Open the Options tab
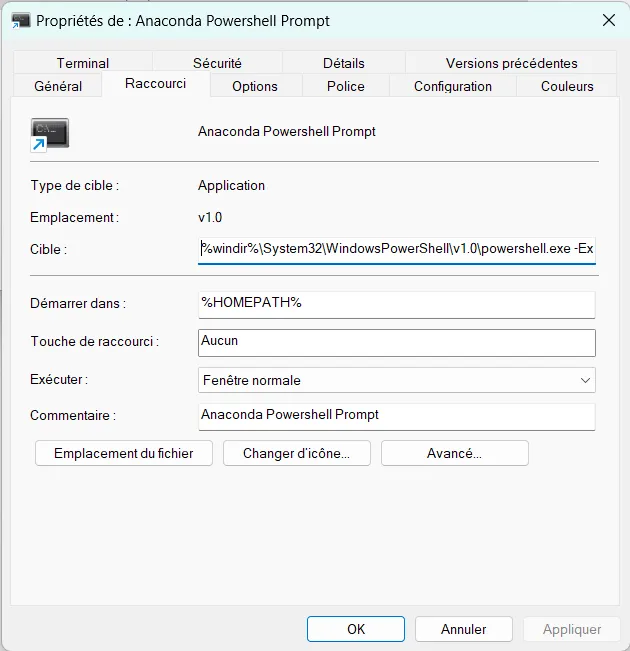Screen dimensions: 630x651 [255, 86]
